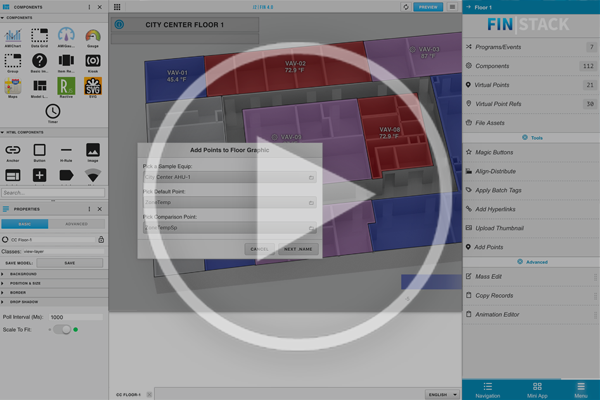The height and width of the screenshot is (400, 600).
Task: Open the Align-Distribute tool
Action: point(531,171)
